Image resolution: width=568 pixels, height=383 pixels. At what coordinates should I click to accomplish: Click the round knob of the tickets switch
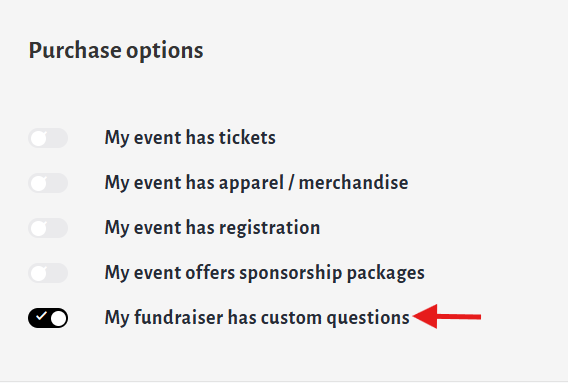(39, 138)
